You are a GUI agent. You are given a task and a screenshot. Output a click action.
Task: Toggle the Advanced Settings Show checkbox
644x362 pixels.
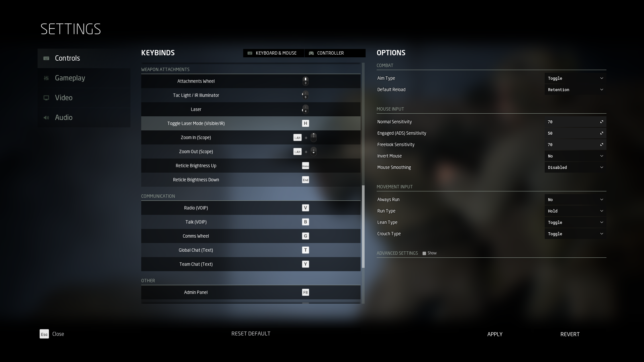(x=424, y=253)
